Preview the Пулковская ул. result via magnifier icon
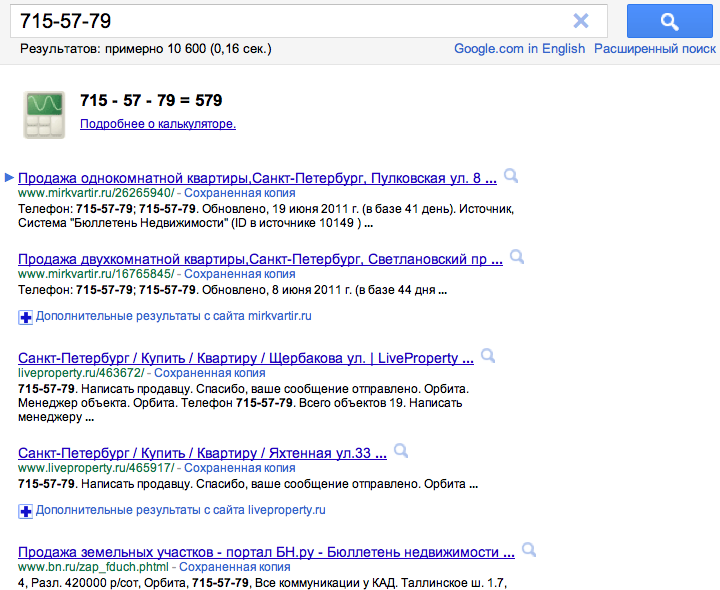This screenshot has width=720, height=590. pos(511,176)
